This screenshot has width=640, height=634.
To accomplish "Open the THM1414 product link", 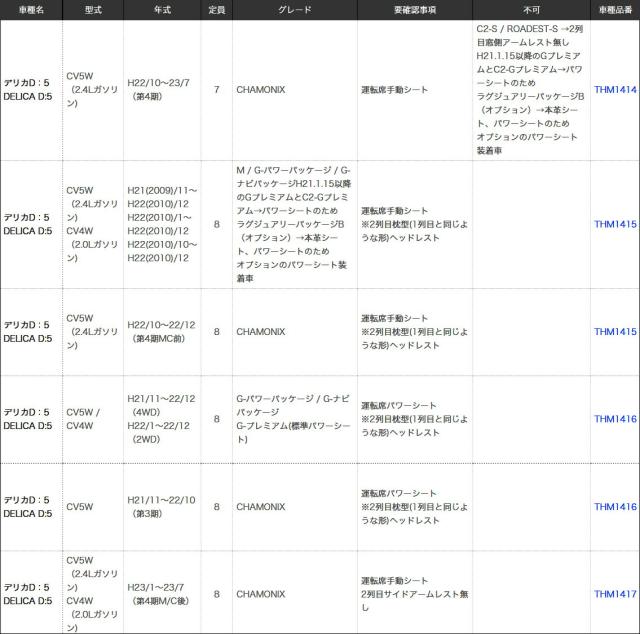I will coord(615,89).
